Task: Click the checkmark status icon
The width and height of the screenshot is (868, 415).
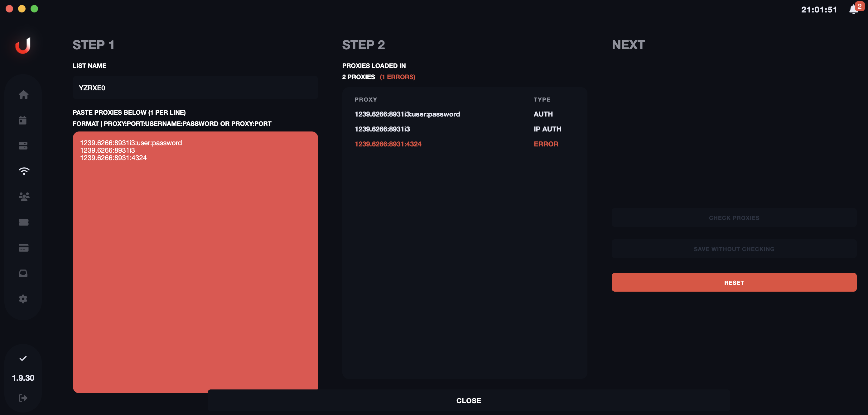Action: 23,358
